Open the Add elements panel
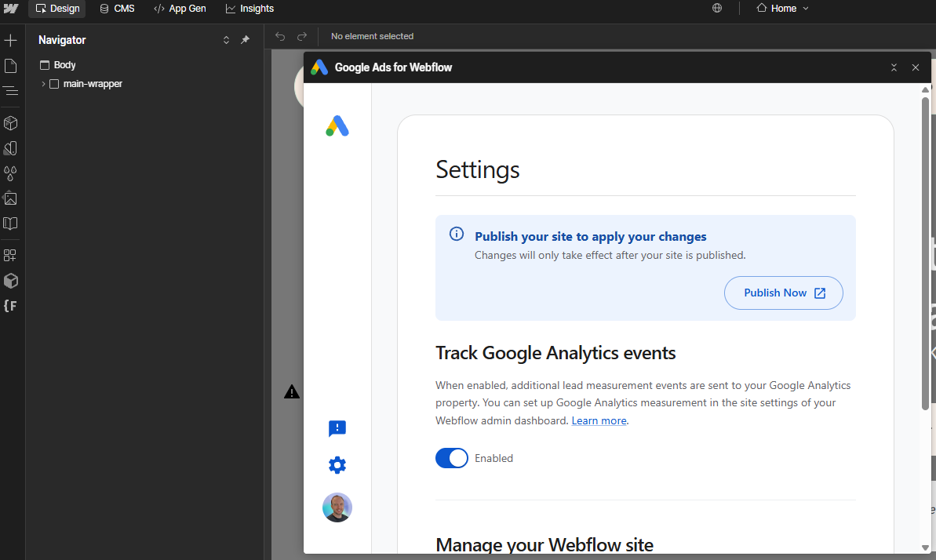Image resolution: width=936 pixels, height=560 pixels. [10, 41]
